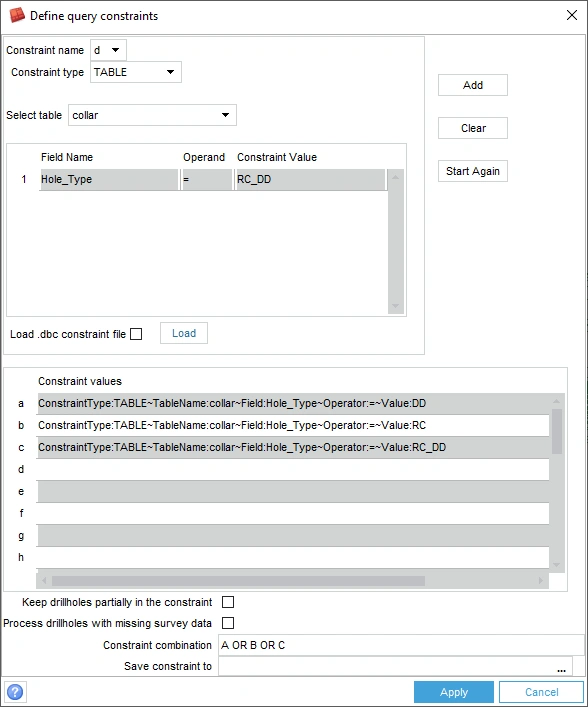Viewport: 588px width, 707px height.
Task: Select the = operand cell in row 1
Action: [207, 179]
